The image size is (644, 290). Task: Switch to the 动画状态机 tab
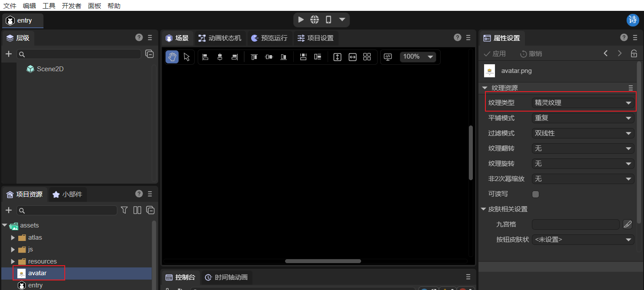pos(220,38)
